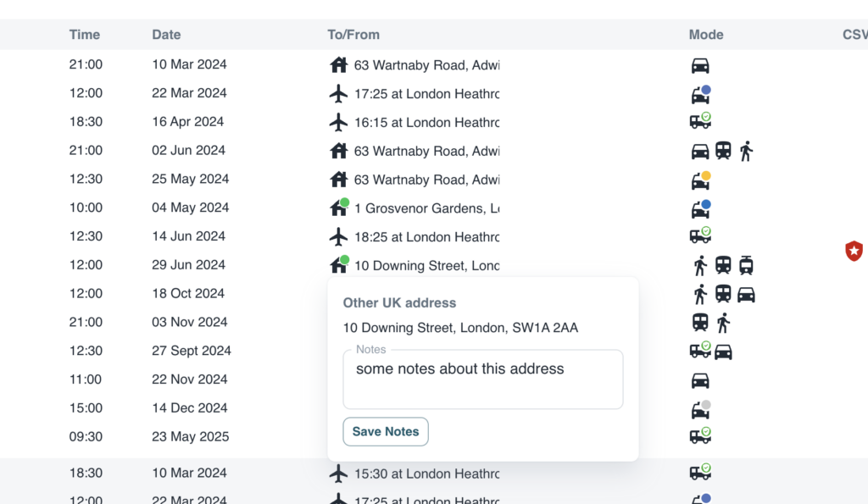
Task: Click the walking icon in the 02 Jun 2024 row
Action: click(746, 152)
